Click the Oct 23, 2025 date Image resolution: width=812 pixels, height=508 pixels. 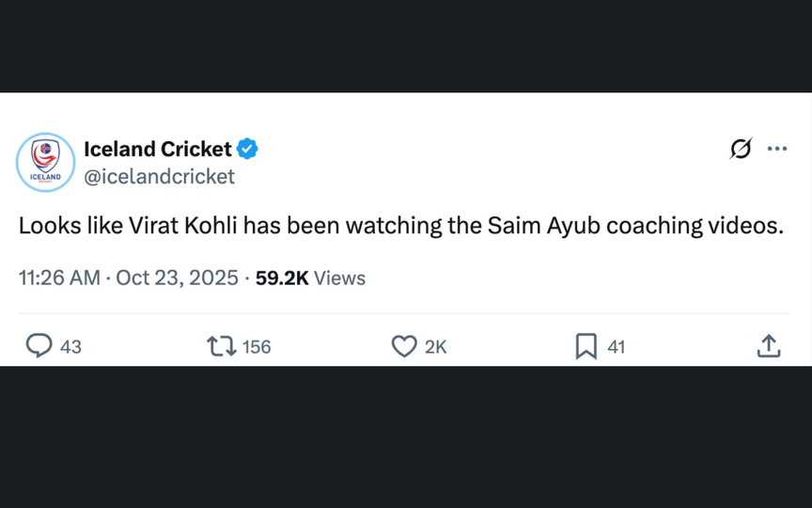pyautogui.click(x=177, y=278)
